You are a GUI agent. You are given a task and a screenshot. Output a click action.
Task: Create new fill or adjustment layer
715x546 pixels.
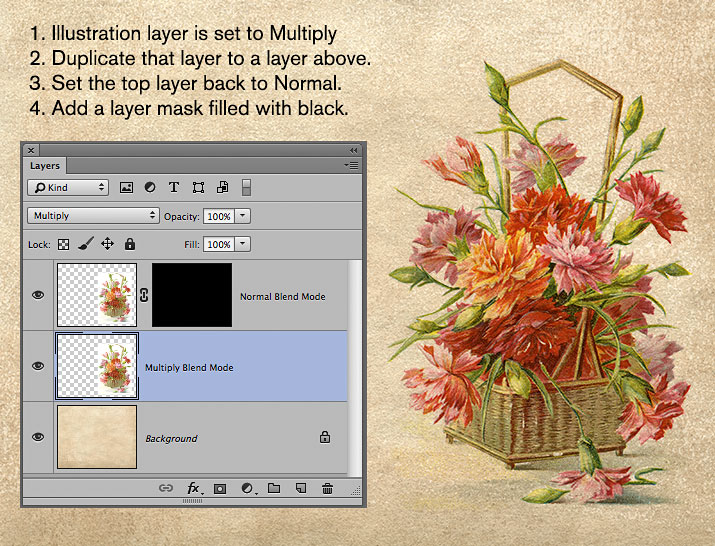249,489
